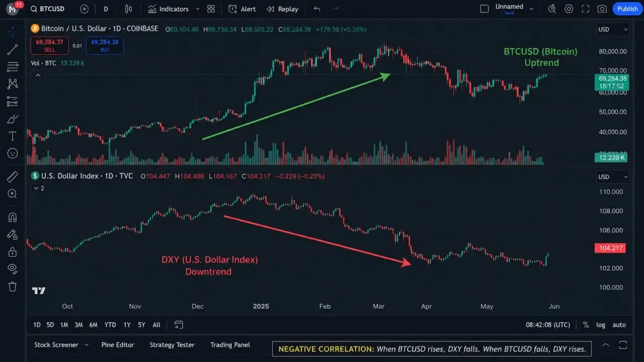Image resolution: width=644 pixels, height=362 pixels.
Task: Show All available data range
Action: pos(156,325)
